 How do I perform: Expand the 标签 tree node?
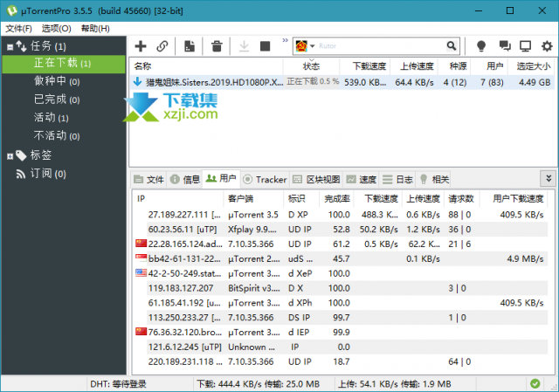(x=10, y=156)
